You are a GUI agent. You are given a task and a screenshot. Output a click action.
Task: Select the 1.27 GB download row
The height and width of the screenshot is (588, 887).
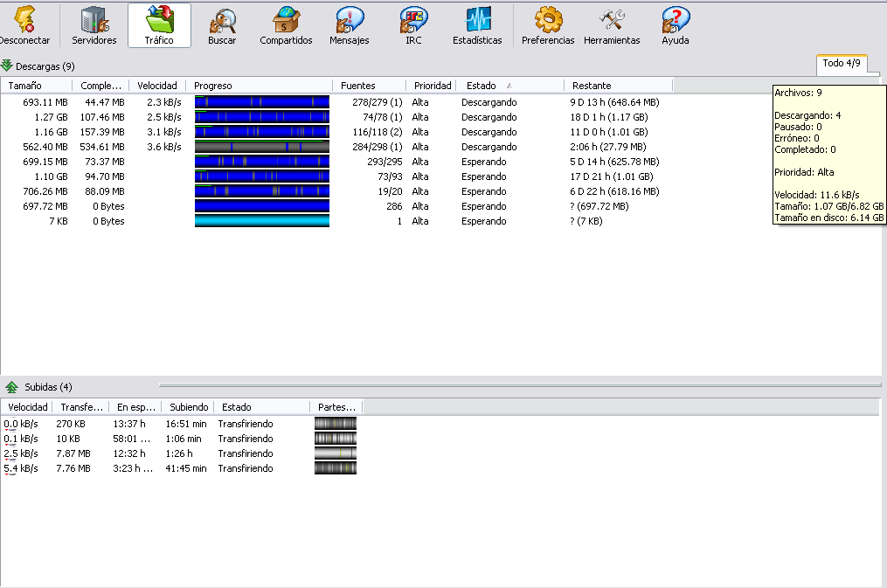[336, 117]
